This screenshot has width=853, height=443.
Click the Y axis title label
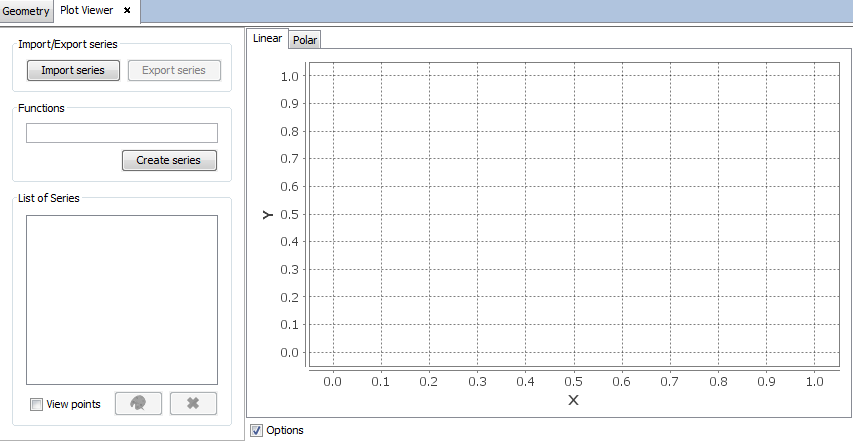[267, 215]
